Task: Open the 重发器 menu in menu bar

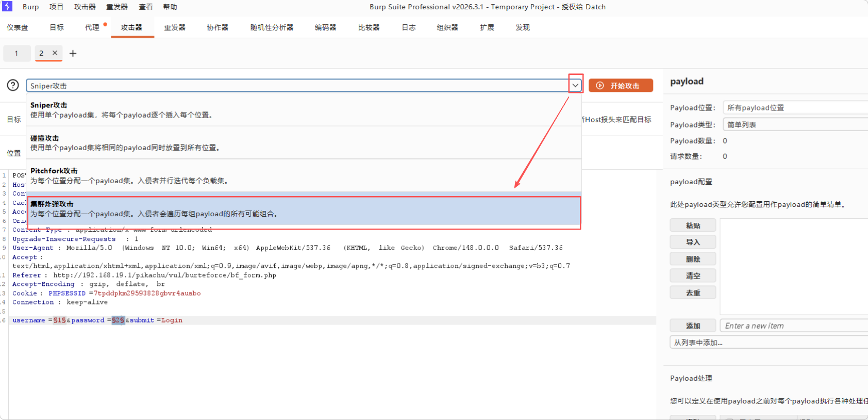Action: click(117, 7)
